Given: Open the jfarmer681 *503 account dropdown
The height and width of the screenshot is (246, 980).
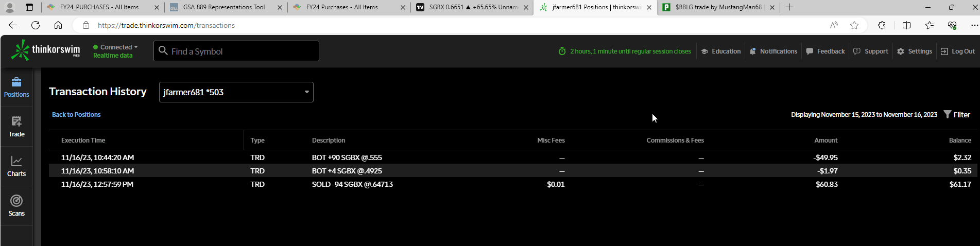Looking at the screenshot, I should [236, 92].
